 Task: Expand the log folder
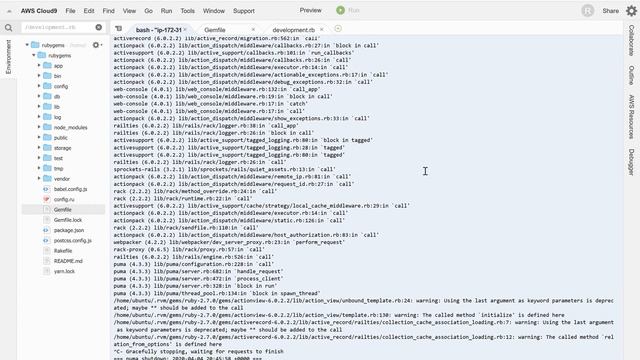tap(39, 117)
